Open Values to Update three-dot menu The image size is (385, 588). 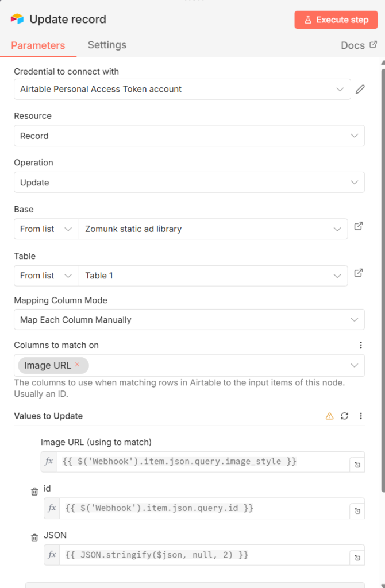tap(361, 416)
